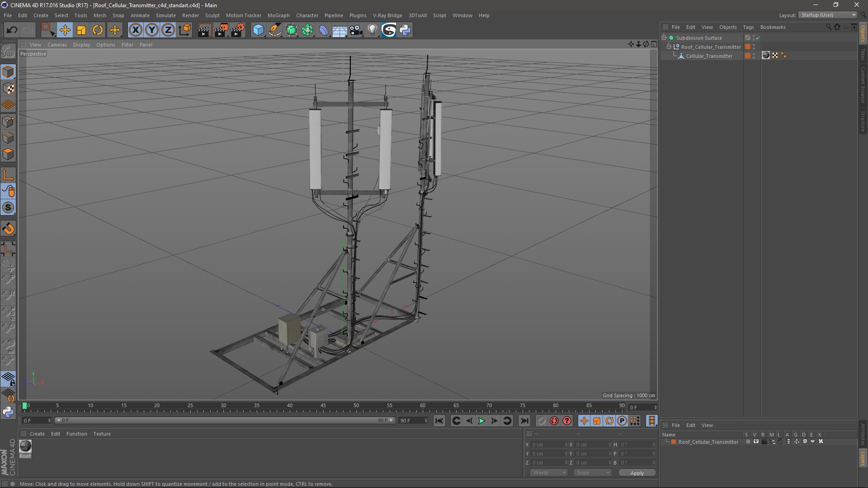The image size is (868, 488).
Task: Click the magnet tool in left sidebar
Action: pyautogui.click(x=8, y=229)
